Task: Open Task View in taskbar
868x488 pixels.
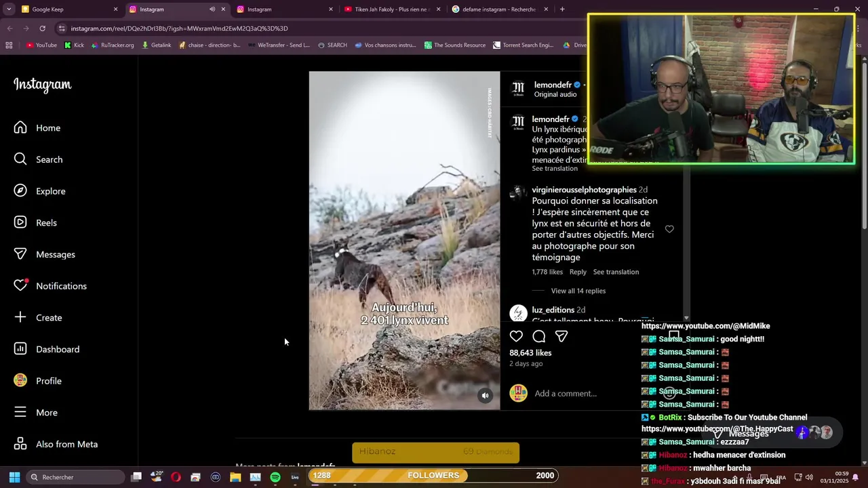Action: [136, 477]
